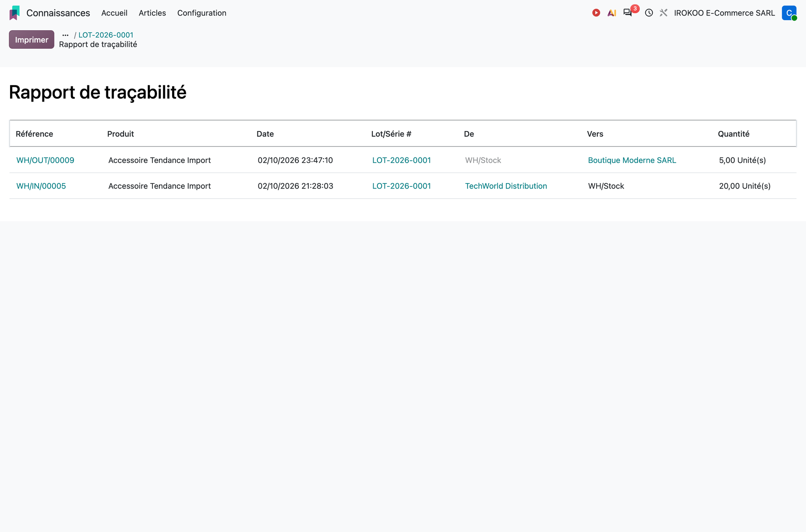Click the Rapport de traçabilité page heading
This screenshot has height=532, width=806.
[x=98, y=92]
